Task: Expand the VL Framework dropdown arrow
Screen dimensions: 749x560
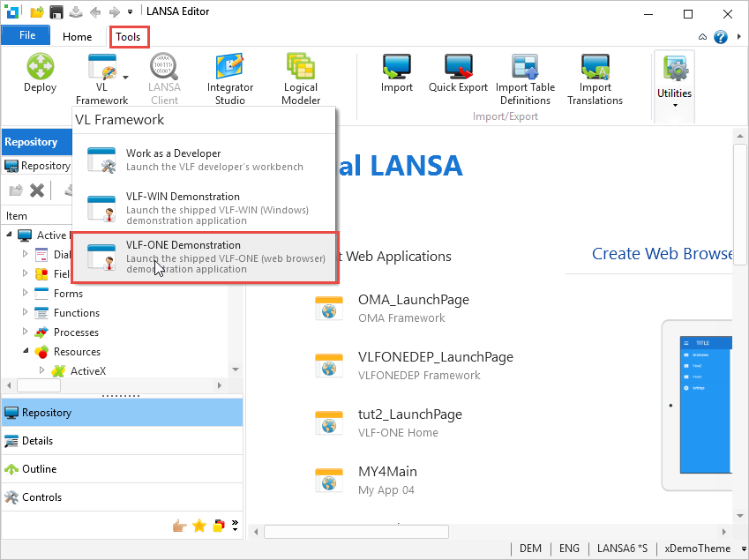Action: (125, 77)
